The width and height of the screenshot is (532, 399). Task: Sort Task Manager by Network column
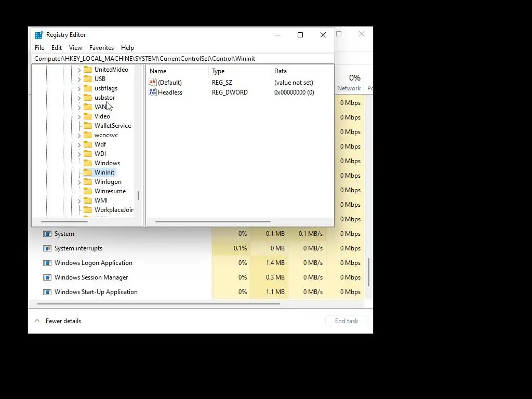(x=349, y=88)
